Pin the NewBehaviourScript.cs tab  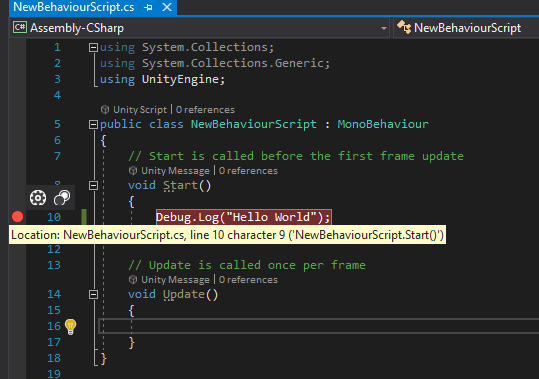pyautogui.click(x=148, y=7)
